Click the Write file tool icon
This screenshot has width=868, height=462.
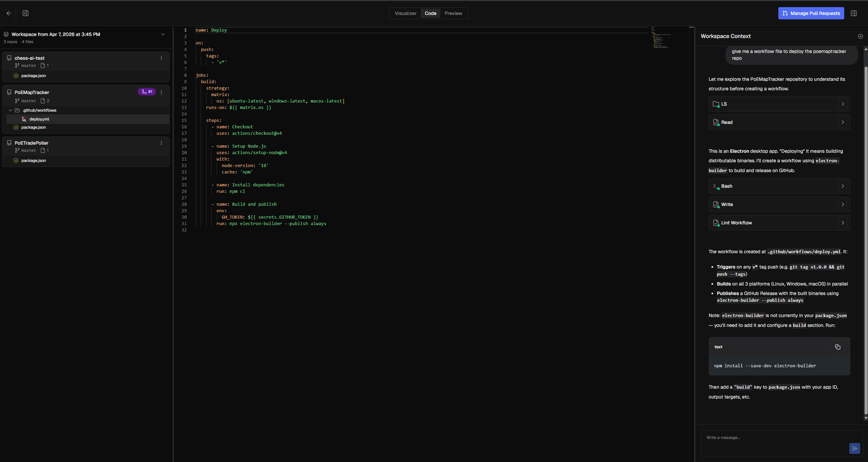[x=716, y=204]
